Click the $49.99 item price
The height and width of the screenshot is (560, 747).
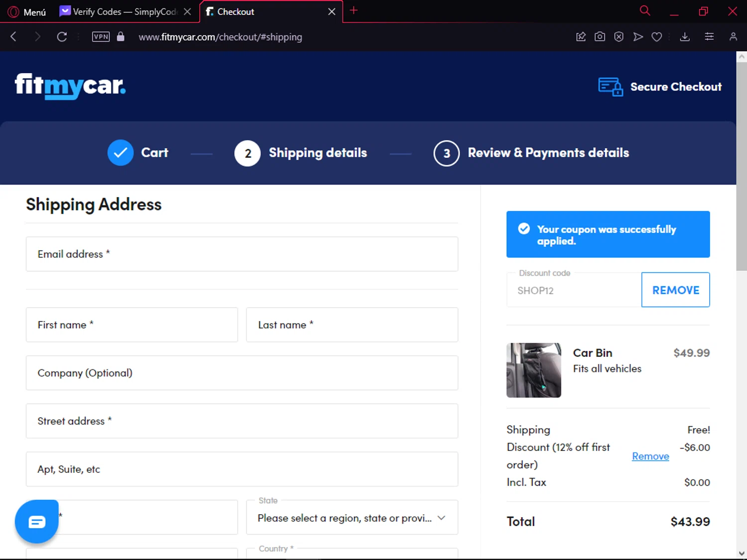click(x=692, y=353)
